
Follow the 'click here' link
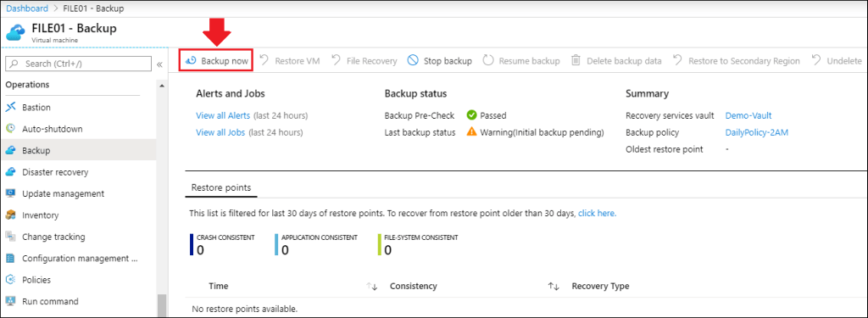click(x=598, y=213)
